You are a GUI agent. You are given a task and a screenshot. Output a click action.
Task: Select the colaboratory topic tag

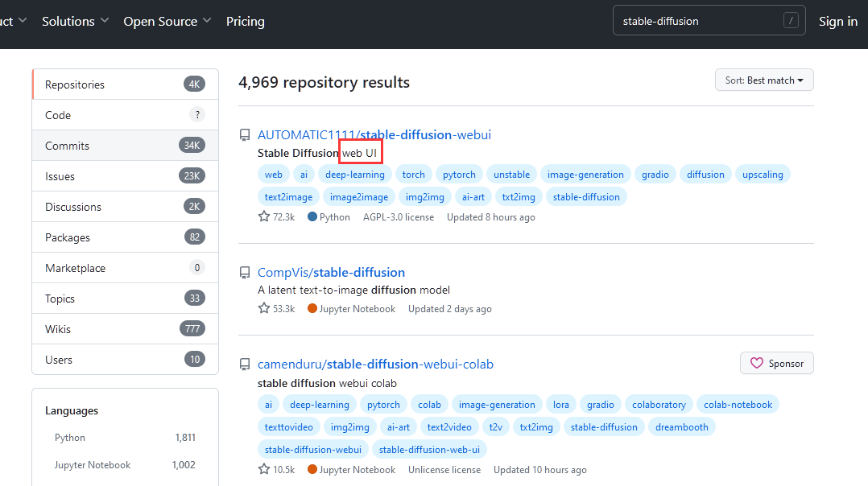[x=659, y=404]
